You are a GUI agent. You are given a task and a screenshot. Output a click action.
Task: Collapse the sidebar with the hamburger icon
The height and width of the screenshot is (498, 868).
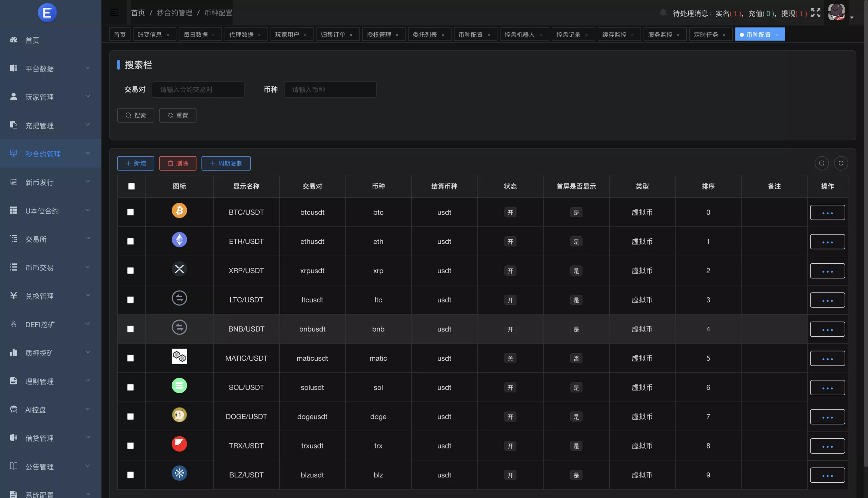[114, 12]
